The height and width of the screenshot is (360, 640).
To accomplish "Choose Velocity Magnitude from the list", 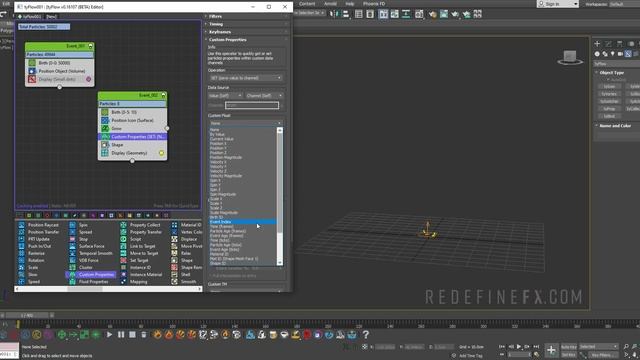I will (226, 176).
